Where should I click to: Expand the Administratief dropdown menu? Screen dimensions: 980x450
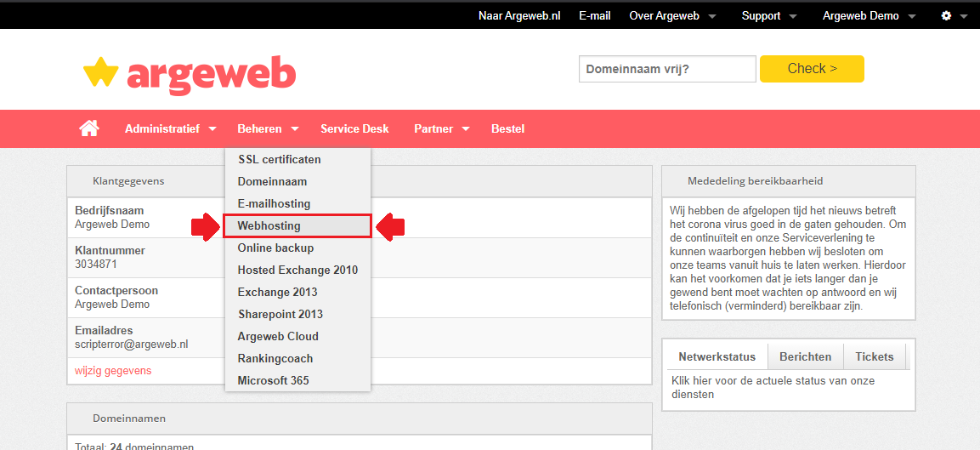coord(171,129)
